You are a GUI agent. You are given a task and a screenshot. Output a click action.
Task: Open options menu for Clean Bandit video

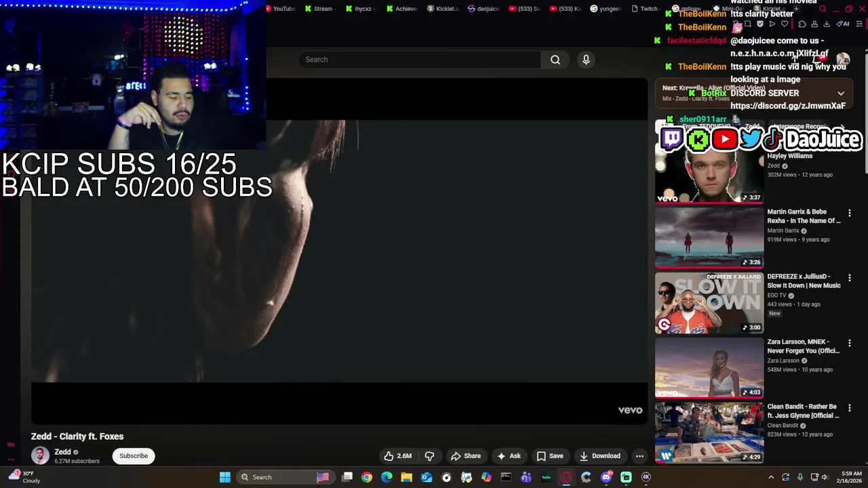click(x=849, y=408)
